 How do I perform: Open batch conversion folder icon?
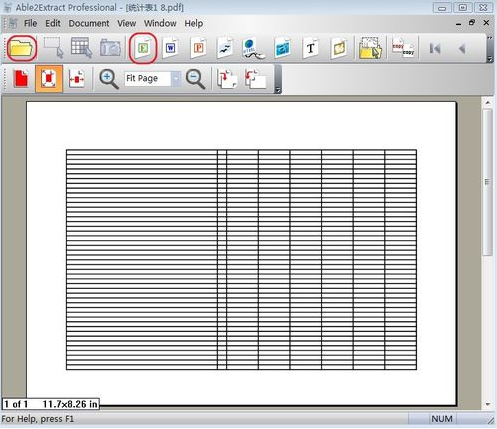pos(370,48)
